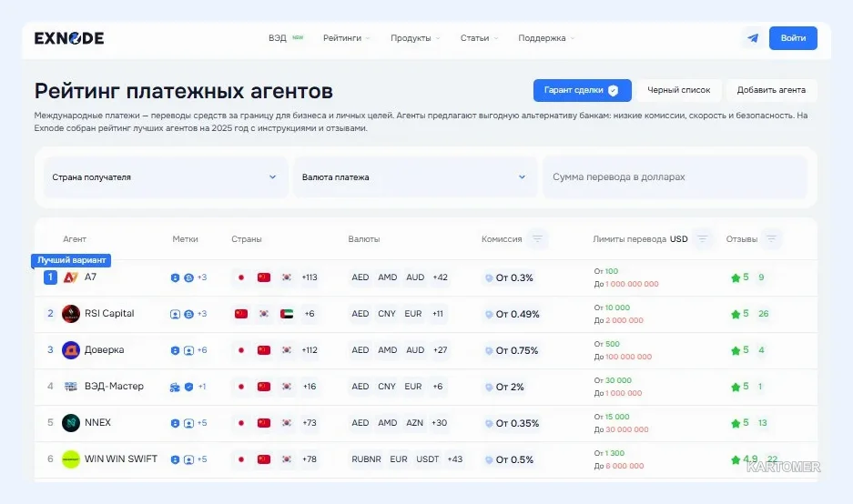The height and width of the screenshot is (504, 853).
Task: Click the first badge icon in A7 row
Action: pos(175,277)
